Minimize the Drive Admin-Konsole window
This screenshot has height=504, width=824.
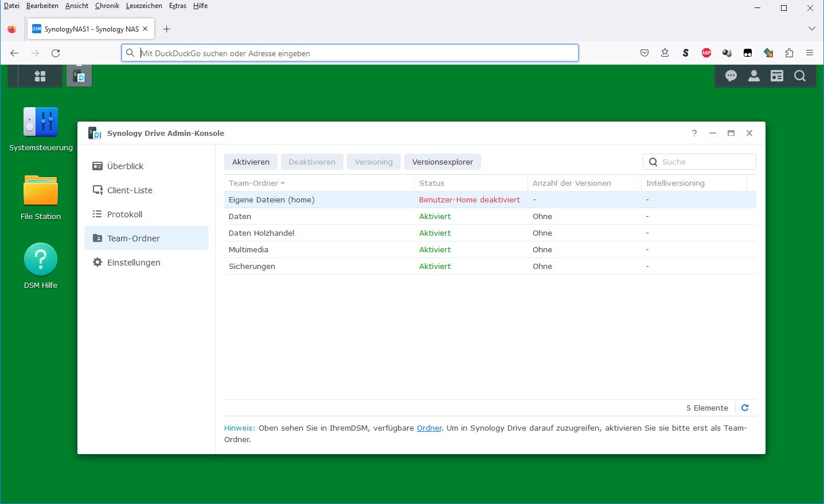click(713, 133)
